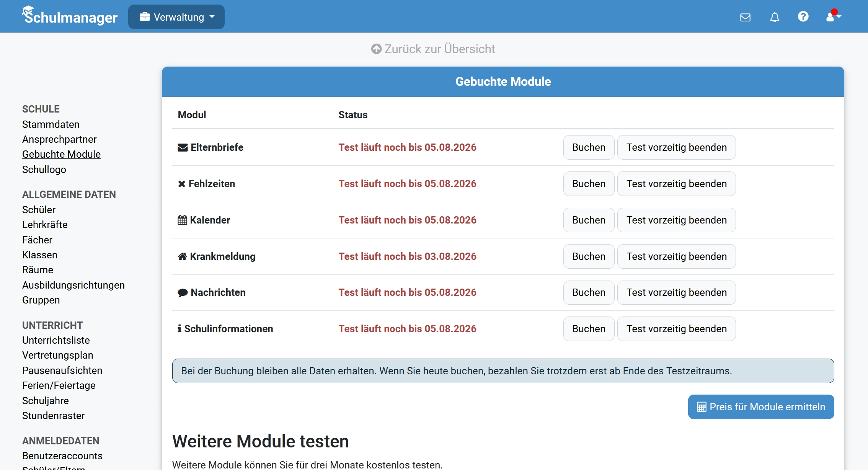The width and height of the screenshot is (868, 470).
Task: Open Räume in the sidebar
Action: click(38, 270)
